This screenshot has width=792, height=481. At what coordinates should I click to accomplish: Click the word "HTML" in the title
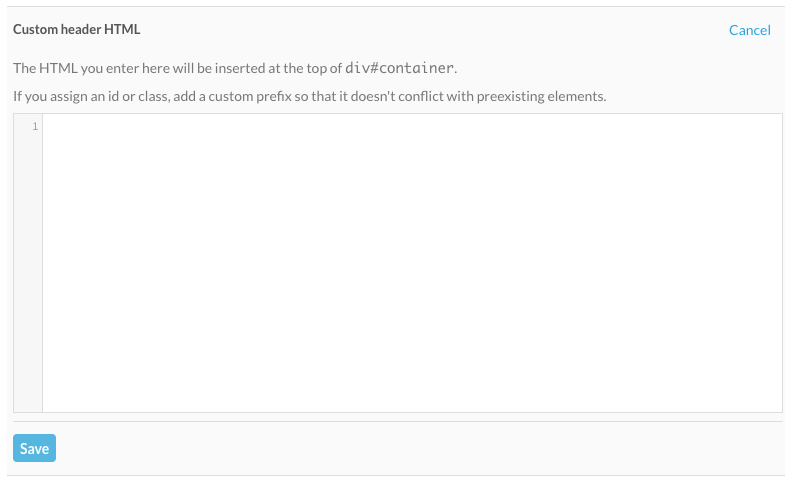point(122,30)
